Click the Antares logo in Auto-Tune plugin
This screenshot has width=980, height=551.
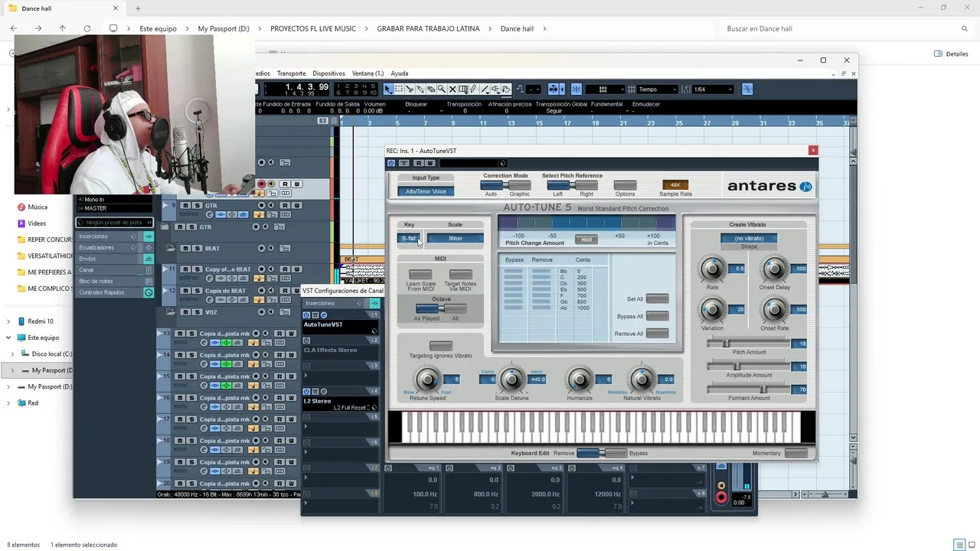coord(769,186)
